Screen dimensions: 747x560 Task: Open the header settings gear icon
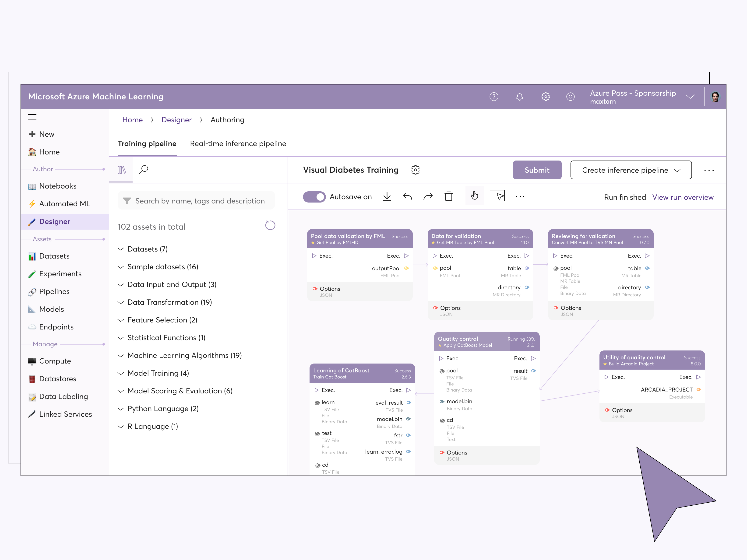click(545, 97)
